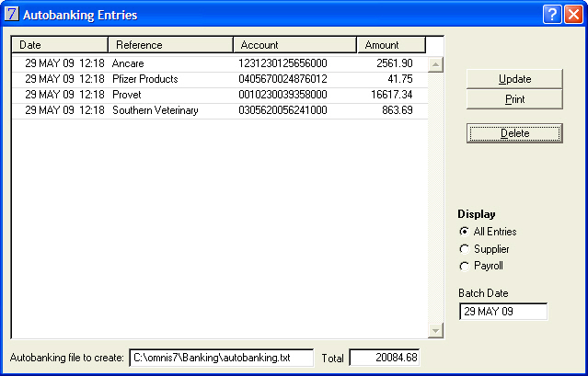Select the Southern Veterinary entry
Image resolution: width=588 pixels, height=376 pixels.
tap(220, 110)
